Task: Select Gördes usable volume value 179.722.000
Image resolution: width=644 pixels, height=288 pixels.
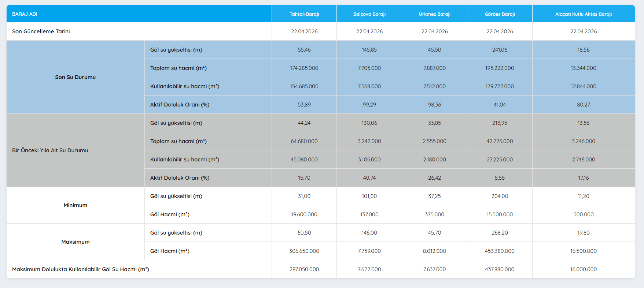Action: (500, 86)
